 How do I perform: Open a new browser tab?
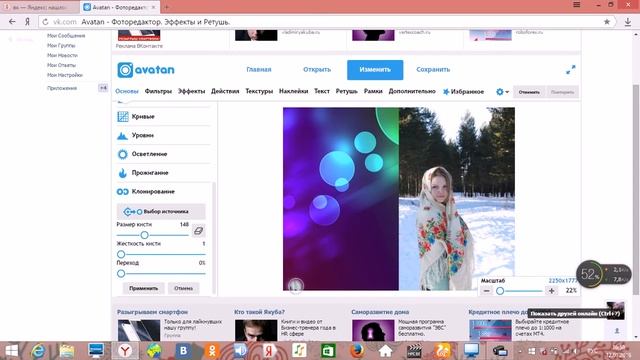click(x=167, y=7)
